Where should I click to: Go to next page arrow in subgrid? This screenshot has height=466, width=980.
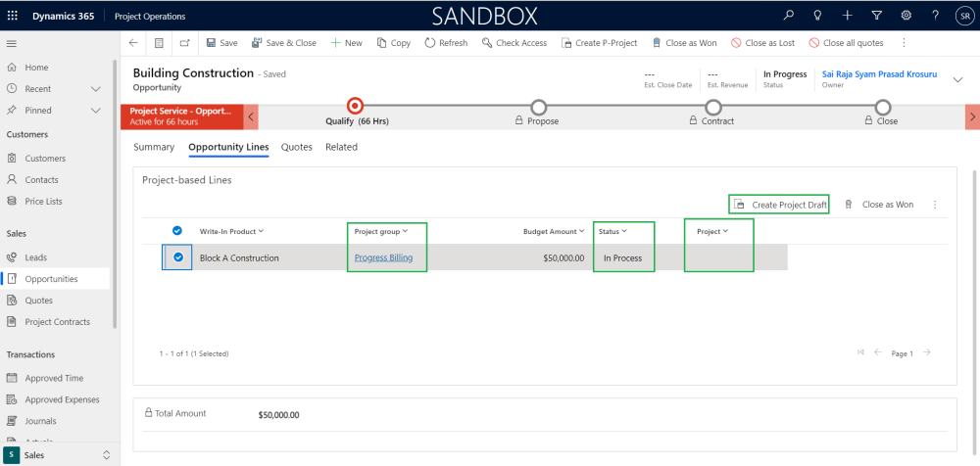927,352
